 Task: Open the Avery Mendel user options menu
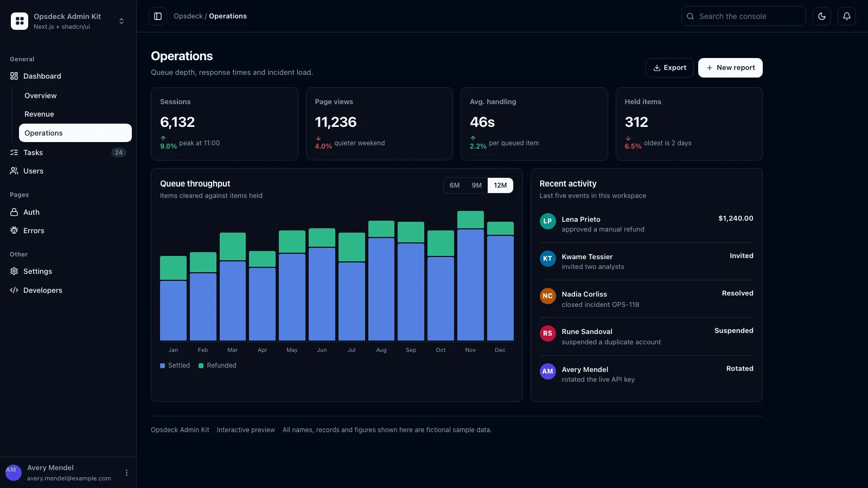pyautogui.click(x=126, y=473)
